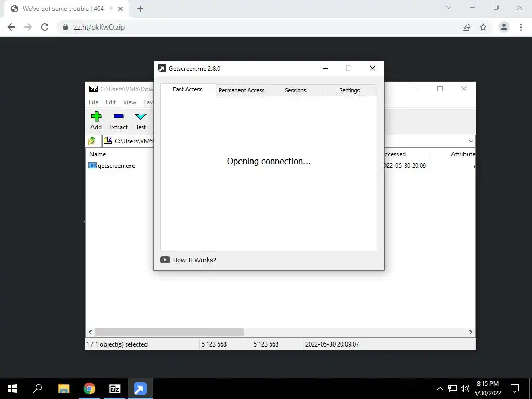
Task: Switch to 7-Zip in taskbar
Action: coord(115,389)
